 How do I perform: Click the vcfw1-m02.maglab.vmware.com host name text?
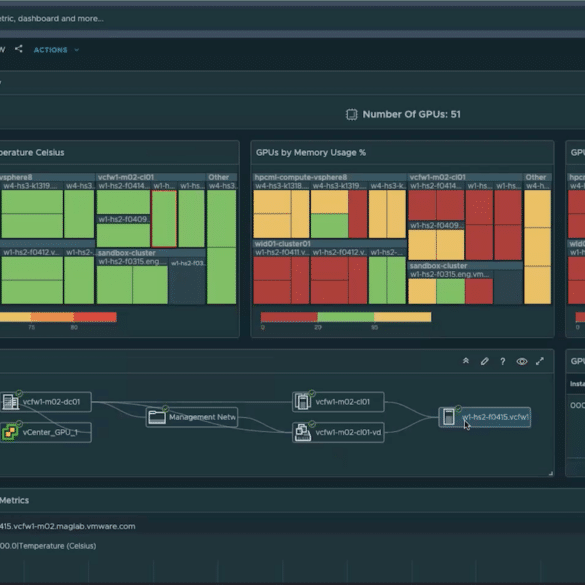[x=68, y=526]
